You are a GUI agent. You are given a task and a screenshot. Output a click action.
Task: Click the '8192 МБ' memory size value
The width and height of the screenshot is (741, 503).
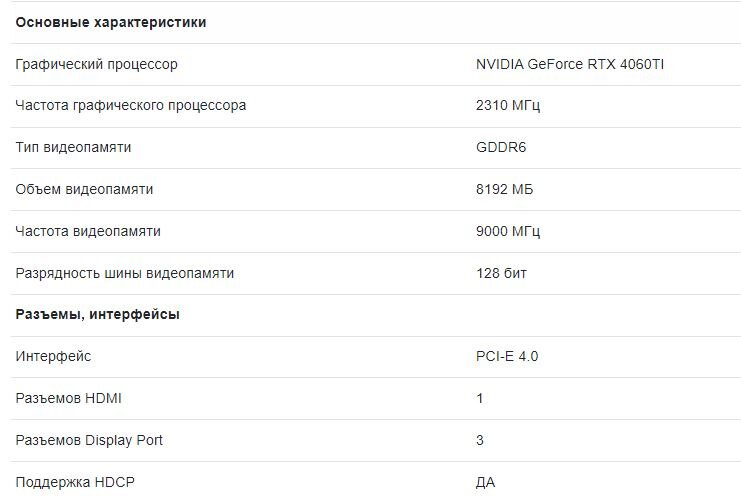pos(505,189)
